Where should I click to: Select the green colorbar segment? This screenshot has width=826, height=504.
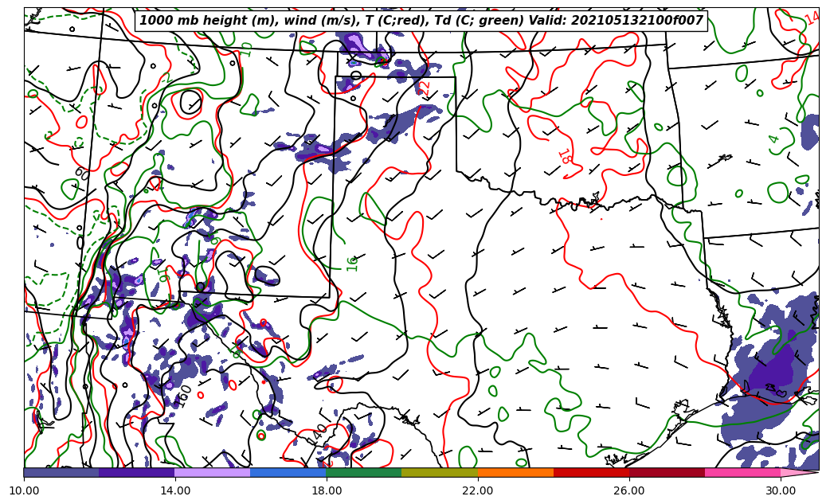click(x=363, y=472)
